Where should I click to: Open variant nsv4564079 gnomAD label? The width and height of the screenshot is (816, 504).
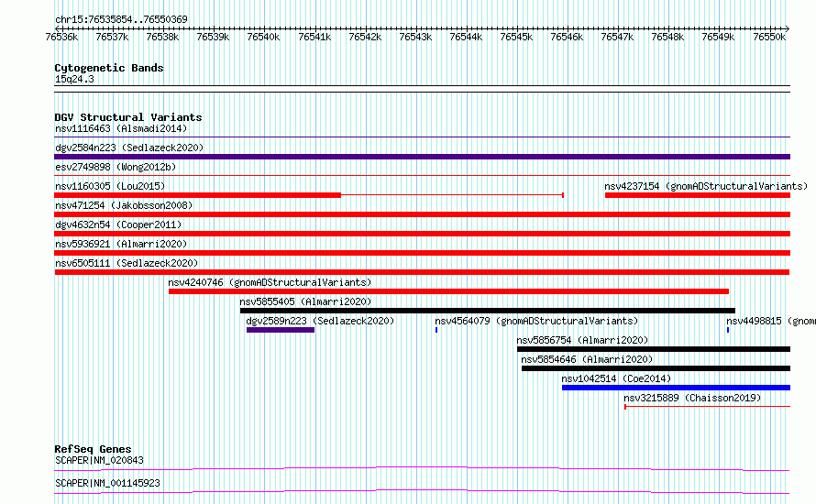click(x=536, y=321)
